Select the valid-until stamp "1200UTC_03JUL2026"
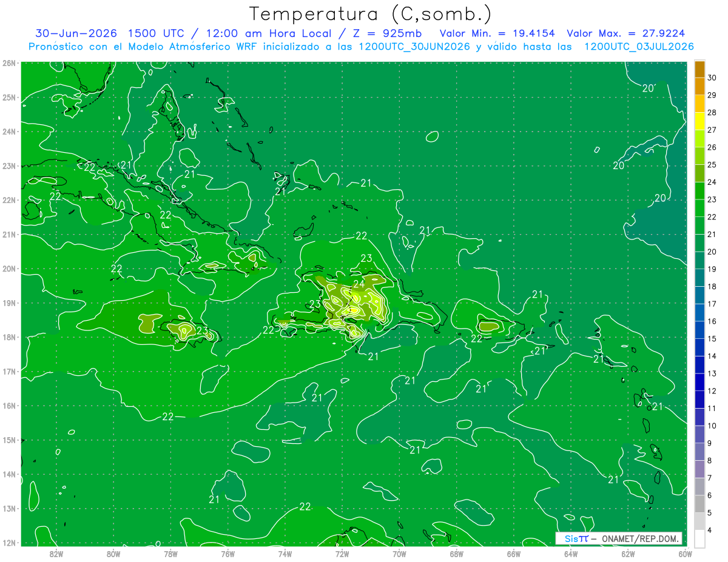This screenshot has height=562, width=728. tap(639, 47)
